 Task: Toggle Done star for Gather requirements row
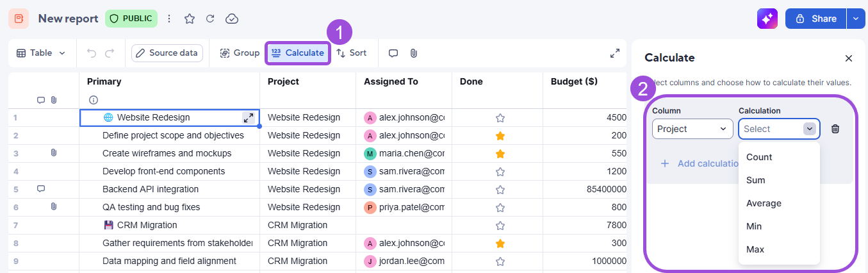click(500, 244)
